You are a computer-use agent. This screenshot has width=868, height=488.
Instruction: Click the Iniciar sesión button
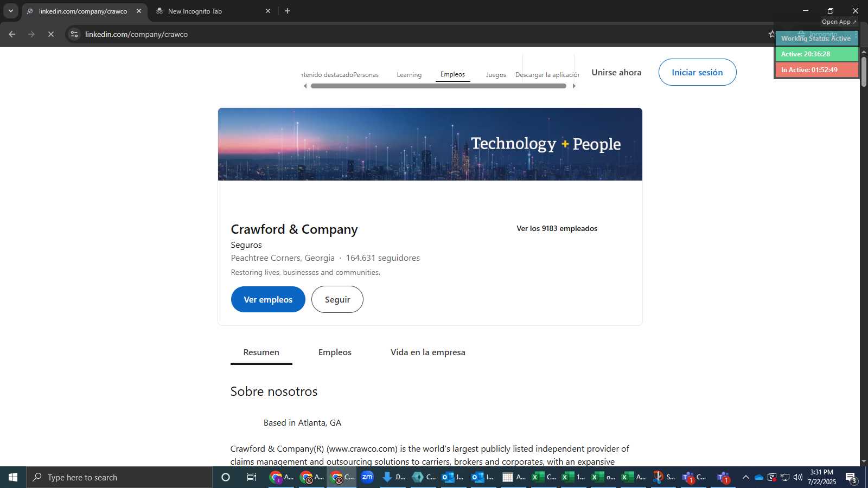[x=697, y=72]
